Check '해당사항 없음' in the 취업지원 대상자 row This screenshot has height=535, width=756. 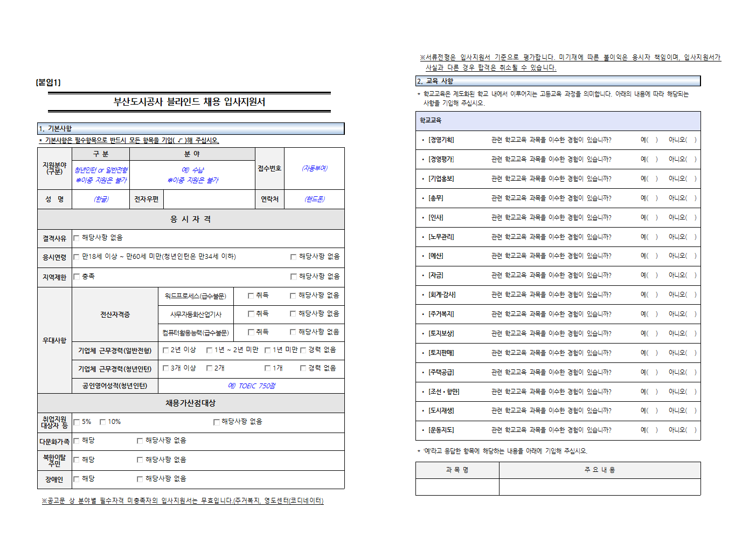[216, 422]
